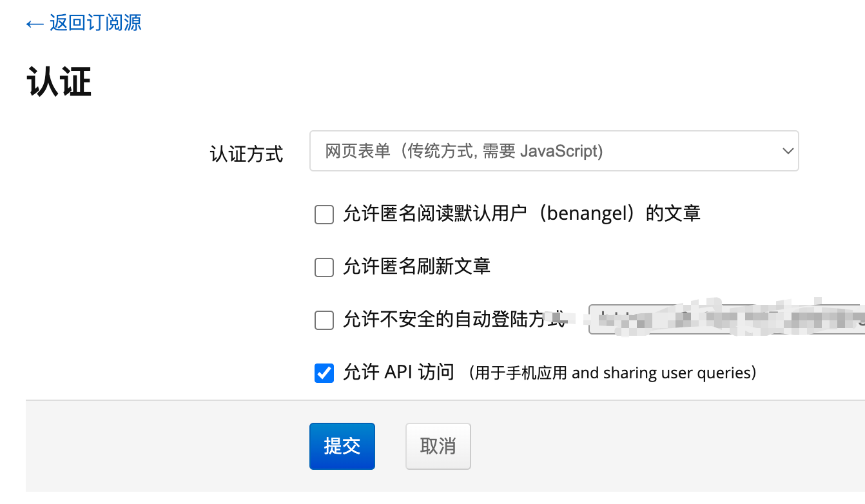Tick the 允许匿名刷新文章 checkbox
Viewport: 865px width, 504px height.
pos(324,267)
